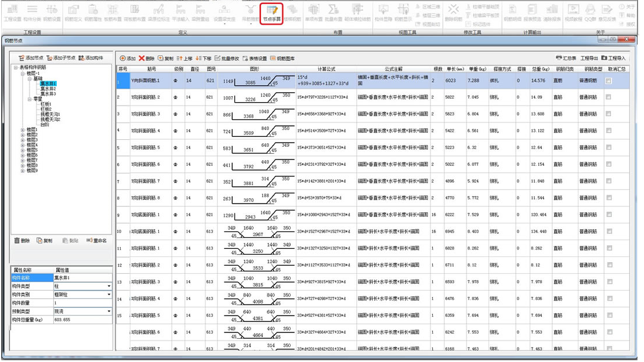Viewport: 644px width, 362px height.
Task: Tick the 取消汇总 checkbox in row 10
Action: tap(608, 231)
